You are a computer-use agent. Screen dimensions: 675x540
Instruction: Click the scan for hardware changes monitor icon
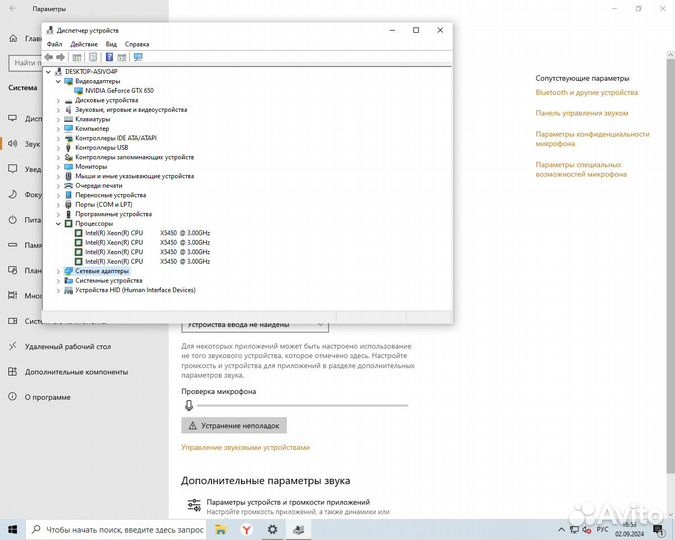click(x=138, y=57)
